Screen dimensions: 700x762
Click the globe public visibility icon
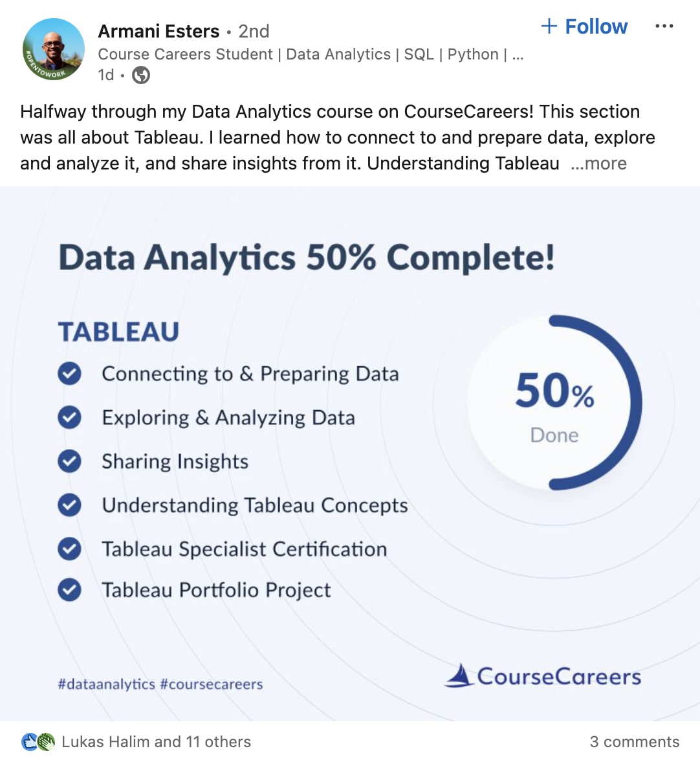point(141,75)
